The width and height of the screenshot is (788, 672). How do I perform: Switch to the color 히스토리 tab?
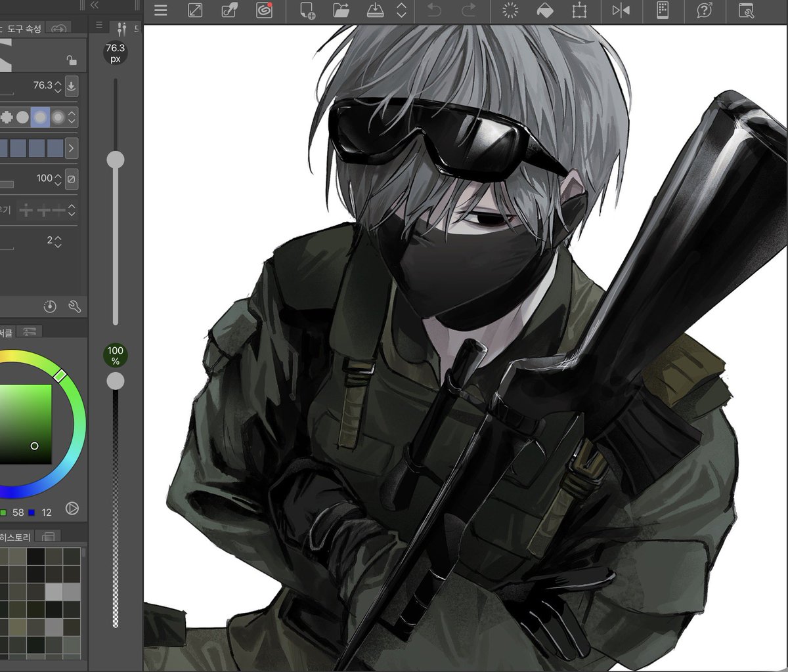(16, 536)
